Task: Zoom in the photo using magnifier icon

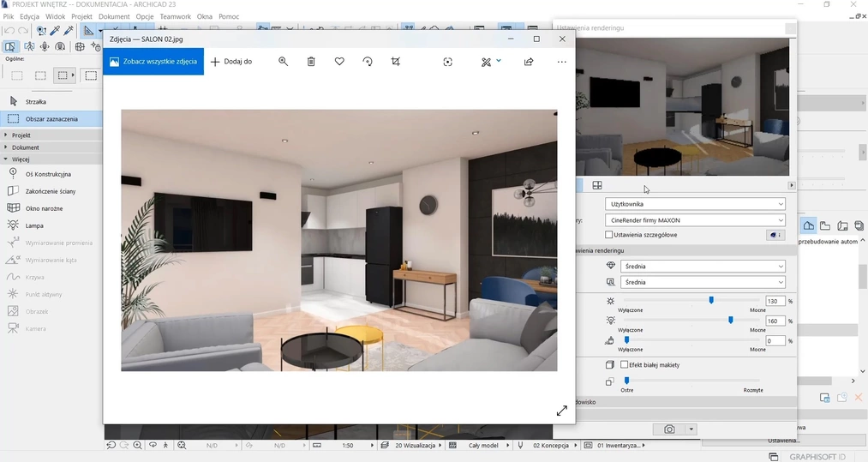Action: tap(283, 62)
